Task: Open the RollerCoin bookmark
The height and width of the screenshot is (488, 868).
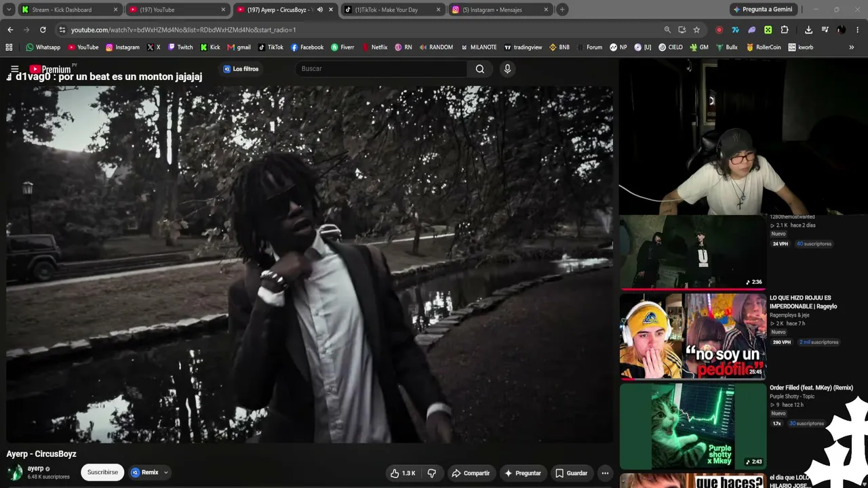Action: click(x=764, y=47)
